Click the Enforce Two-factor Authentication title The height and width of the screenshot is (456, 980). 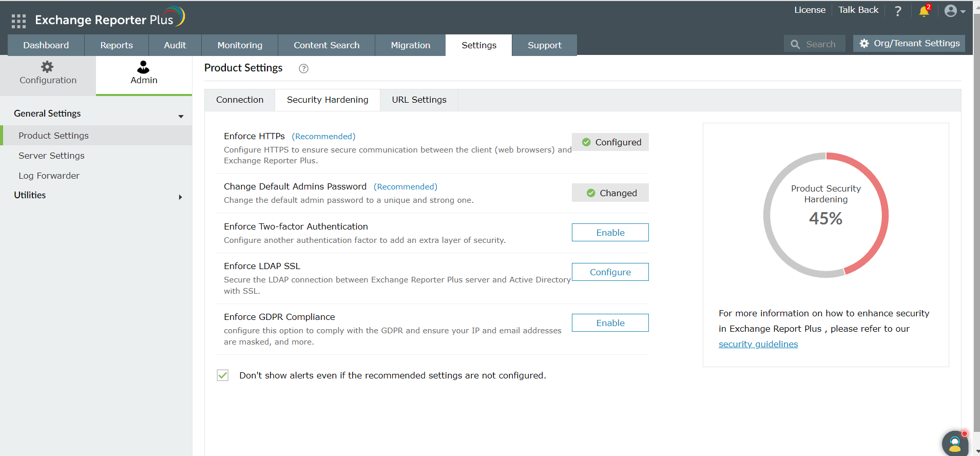[x=296, y=226]
